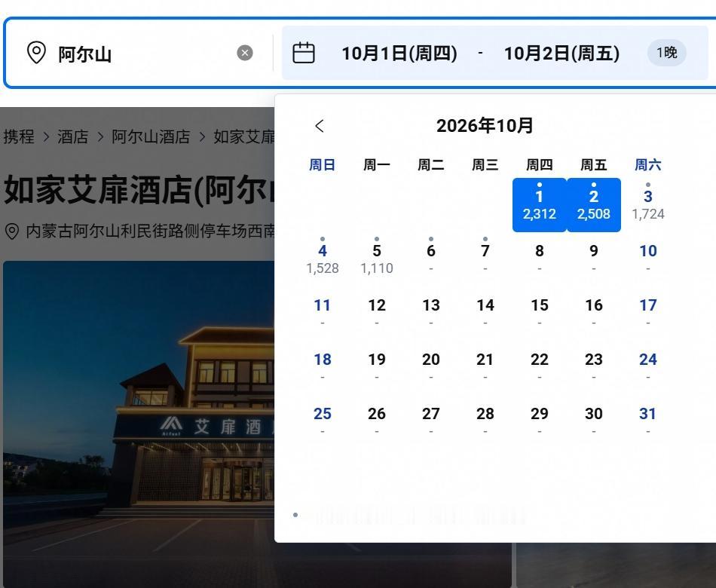The height and width of the screenshot is (588, 716).
Task: Click the calendar icon in date field
Action: tap(304, 53)
